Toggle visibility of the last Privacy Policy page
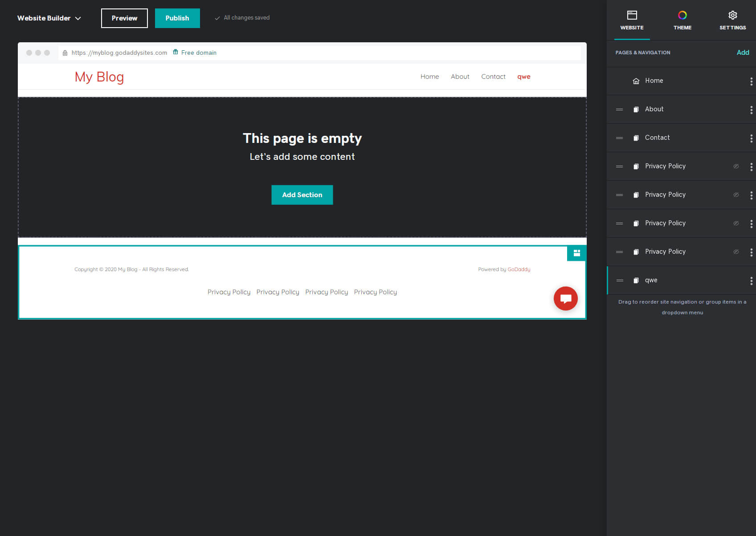 736,252
